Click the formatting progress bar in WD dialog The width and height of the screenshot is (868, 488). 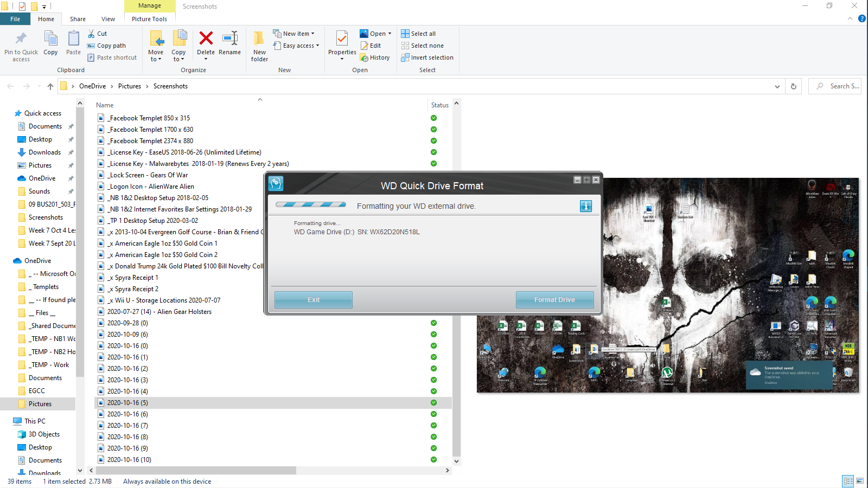[x=311, y=205]
